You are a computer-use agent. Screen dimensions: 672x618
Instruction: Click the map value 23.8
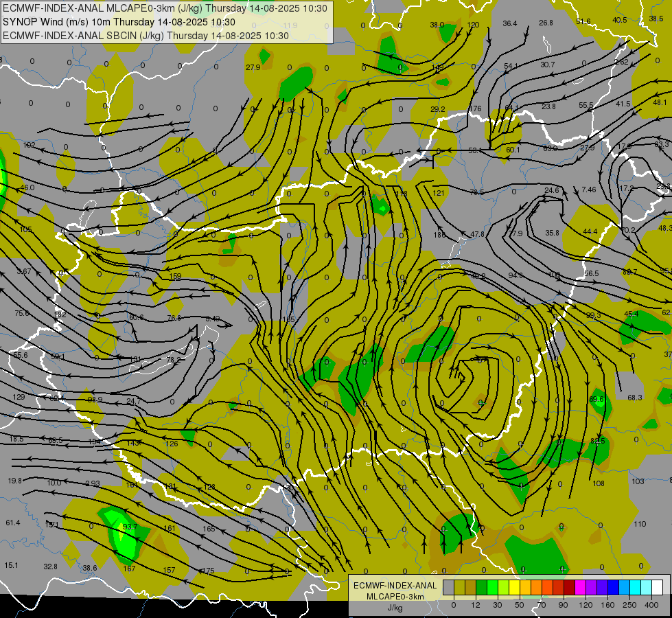[x=548, y=106]
